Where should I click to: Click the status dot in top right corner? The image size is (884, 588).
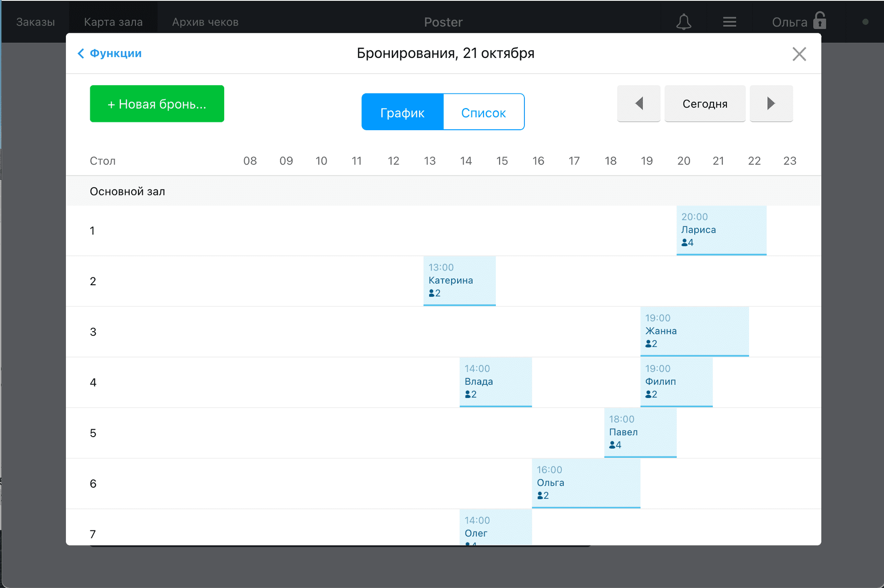(865, 22)
